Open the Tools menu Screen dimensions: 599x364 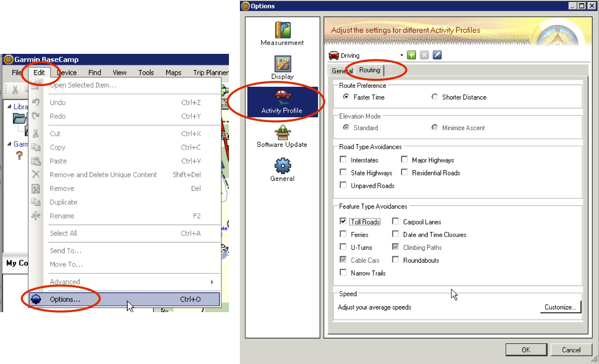(x=146, y=72)
